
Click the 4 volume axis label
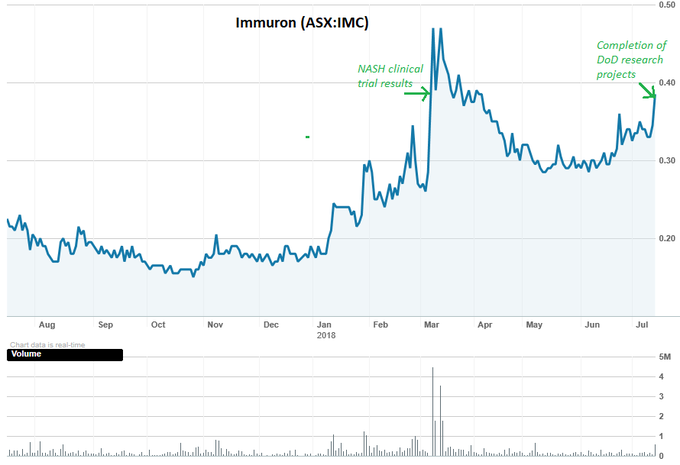661,377
